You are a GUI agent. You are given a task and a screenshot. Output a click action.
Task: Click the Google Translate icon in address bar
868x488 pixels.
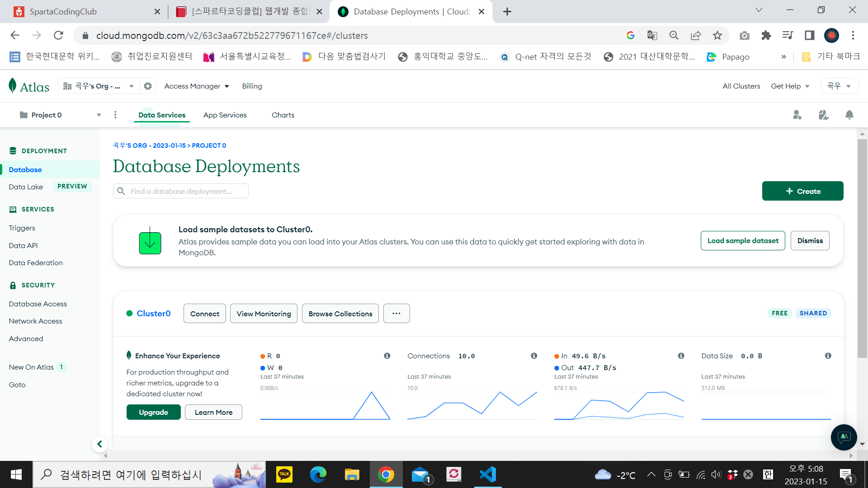(652, 35)
